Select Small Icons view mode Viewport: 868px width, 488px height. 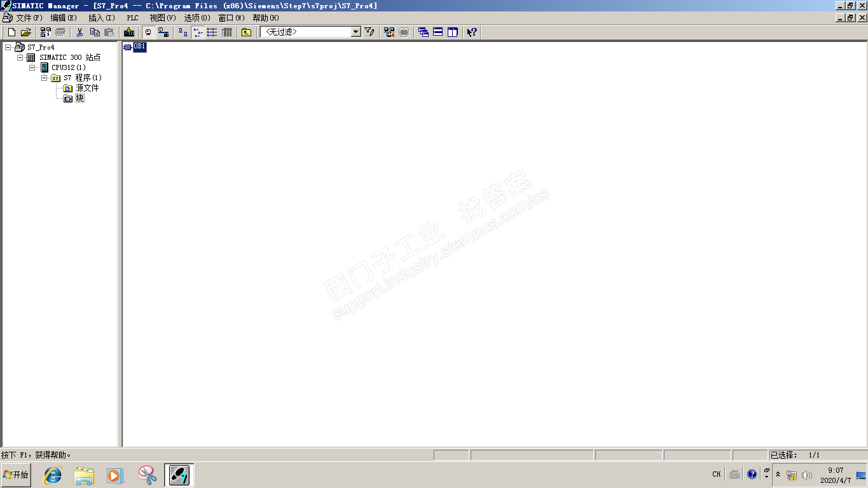coord(198,32)
